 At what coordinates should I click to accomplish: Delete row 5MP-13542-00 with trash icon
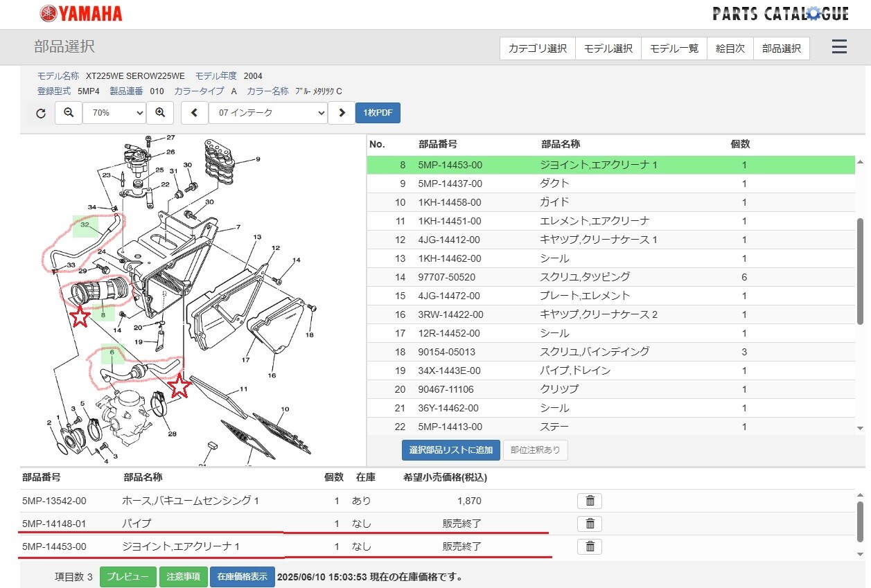pos(590,501)
